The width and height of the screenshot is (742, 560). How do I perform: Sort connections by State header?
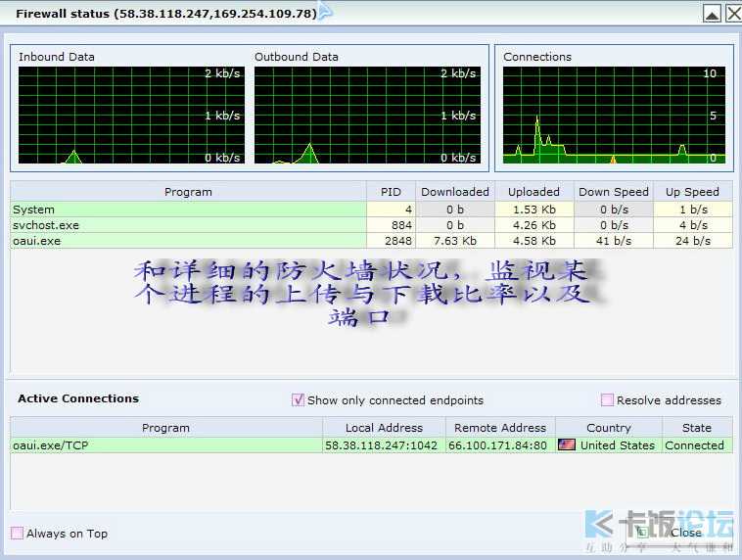[x=697, y=428]
